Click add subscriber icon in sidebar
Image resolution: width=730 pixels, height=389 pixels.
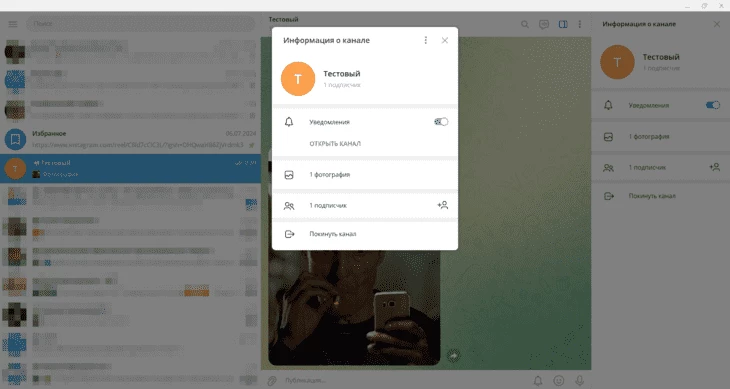(715, 167)
